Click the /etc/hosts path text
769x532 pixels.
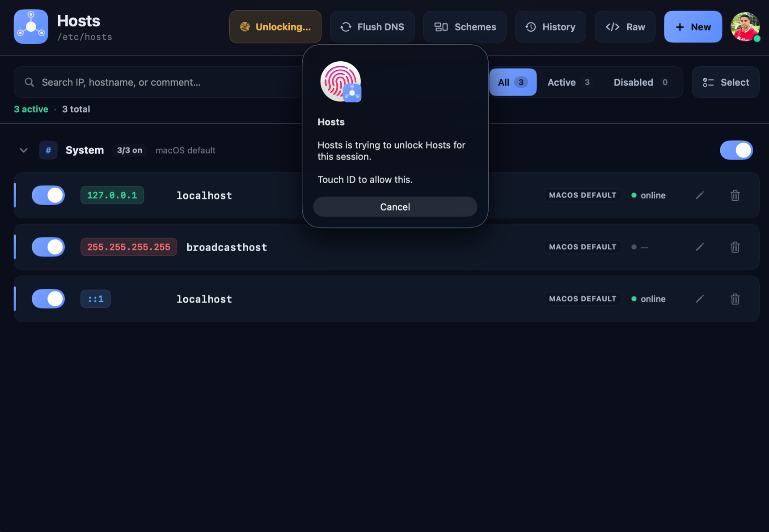click(85, 37)
